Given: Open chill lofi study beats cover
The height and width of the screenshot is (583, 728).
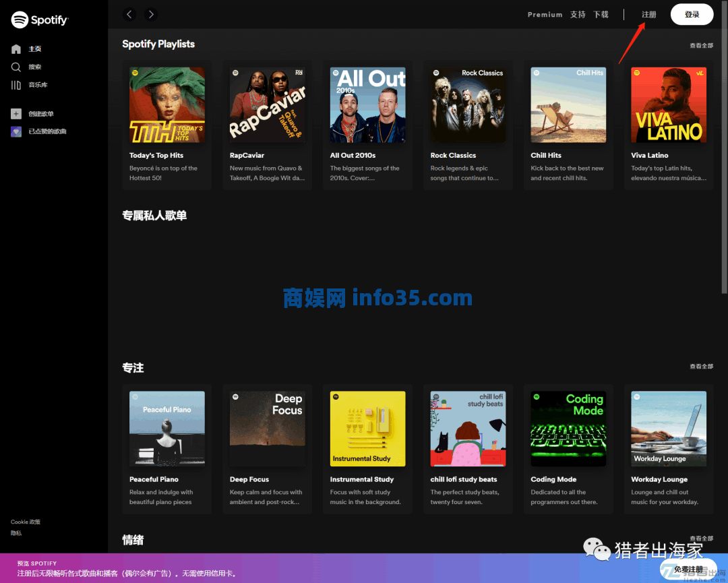Looking at the screenshot, I should click(x=468, y=429).
